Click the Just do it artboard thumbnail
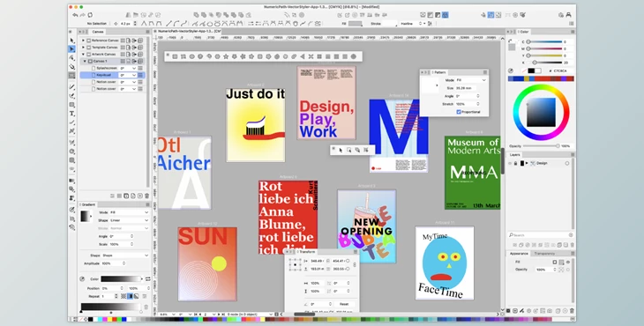 click(x=256, y=125)
